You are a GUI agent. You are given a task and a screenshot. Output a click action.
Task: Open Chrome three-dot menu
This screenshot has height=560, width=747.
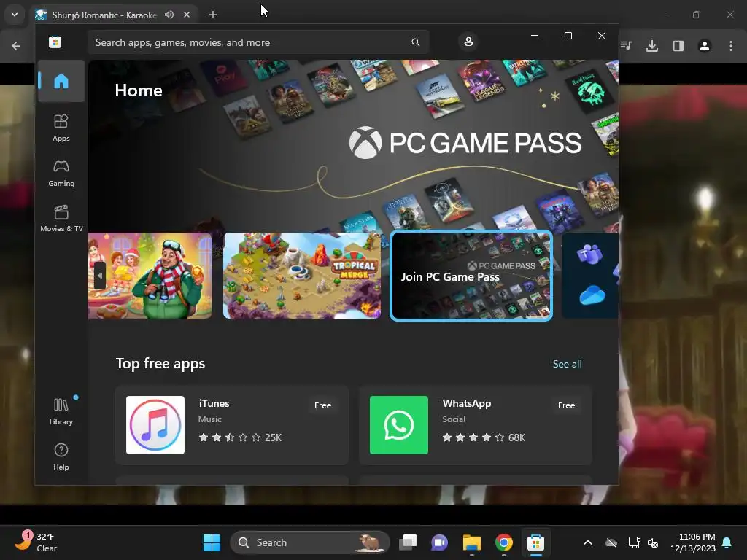[x=731, y=46]
